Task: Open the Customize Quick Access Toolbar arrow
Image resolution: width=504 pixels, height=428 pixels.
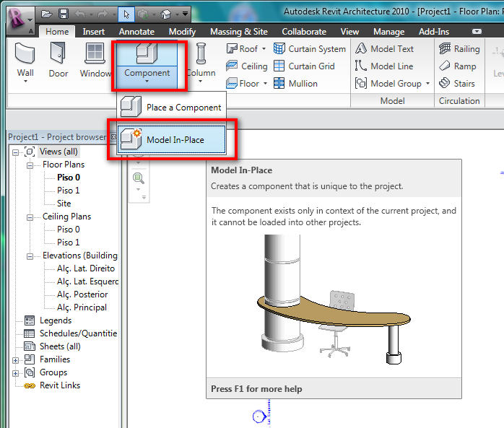Action: (x=185, y=14)
